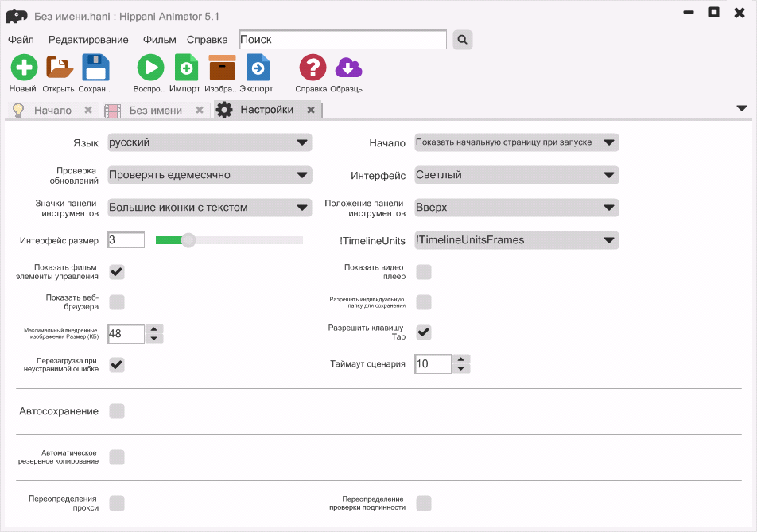The height and width of the screenshot is (532, 757).
Task: Check the Переопределения прокси box
Action: (x=117, y=503)
